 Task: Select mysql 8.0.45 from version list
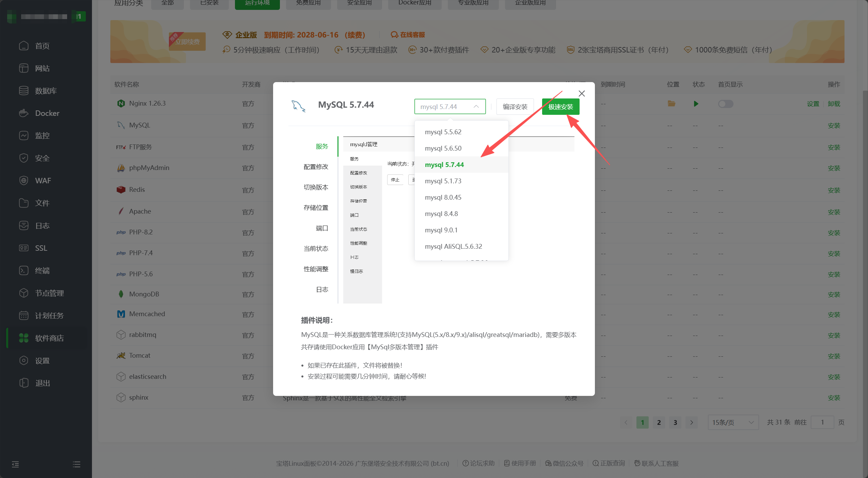coord(461,197)
